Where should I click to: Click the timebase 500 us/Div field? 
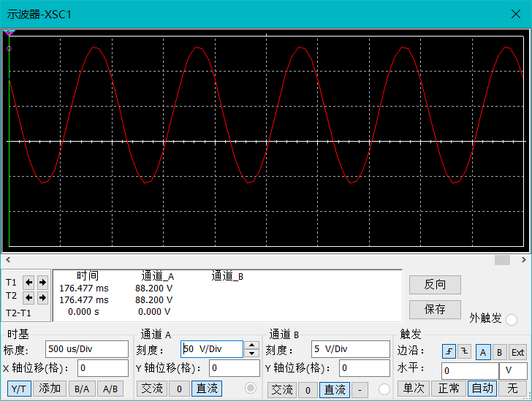click(x=87, y=349)
